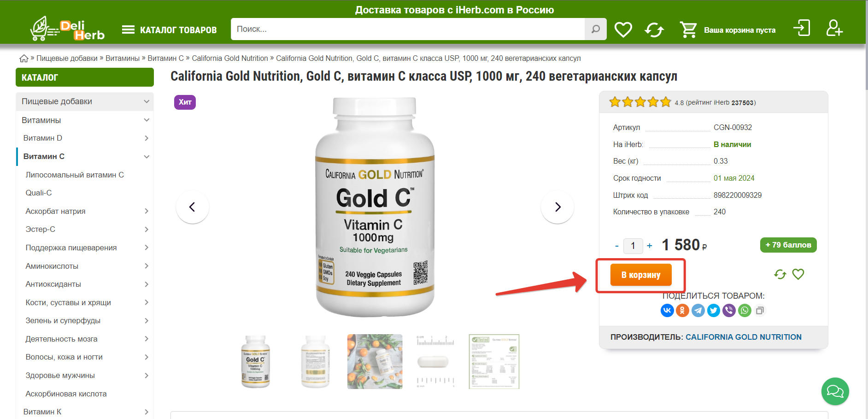868x419 pixels.
Task: Expand the Витамин D category arrow
Action: pos(147,138)
